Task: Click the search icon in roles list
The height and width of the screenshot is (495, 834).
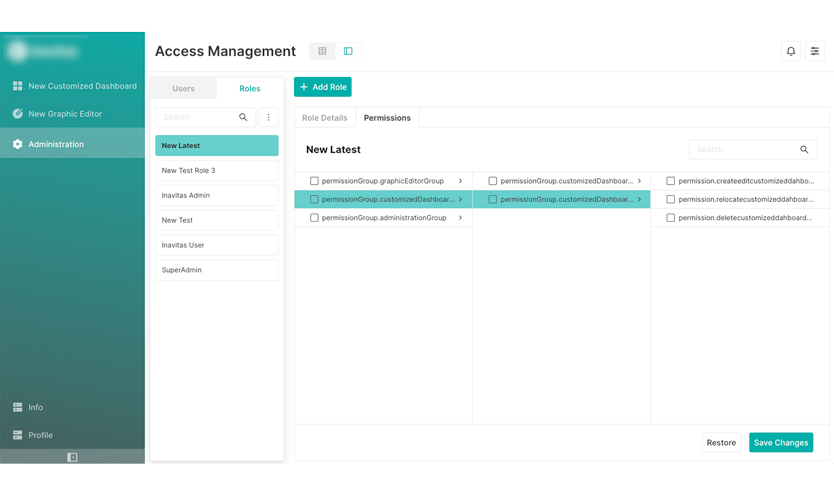Action: (243, 117)
